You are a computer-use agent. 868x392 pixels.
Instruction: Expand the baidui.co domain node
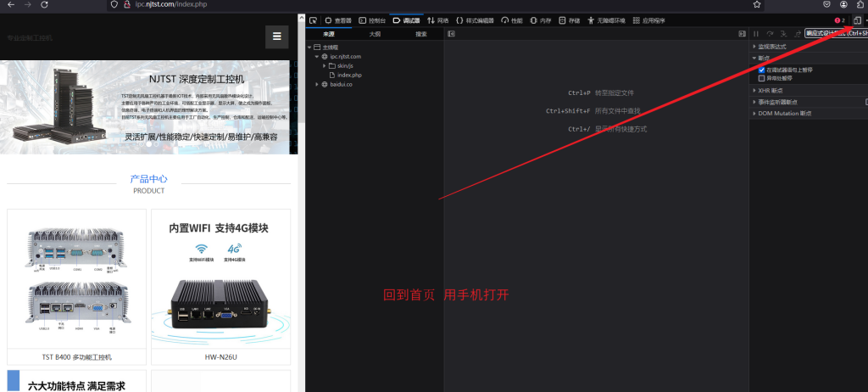click(317, 84)
